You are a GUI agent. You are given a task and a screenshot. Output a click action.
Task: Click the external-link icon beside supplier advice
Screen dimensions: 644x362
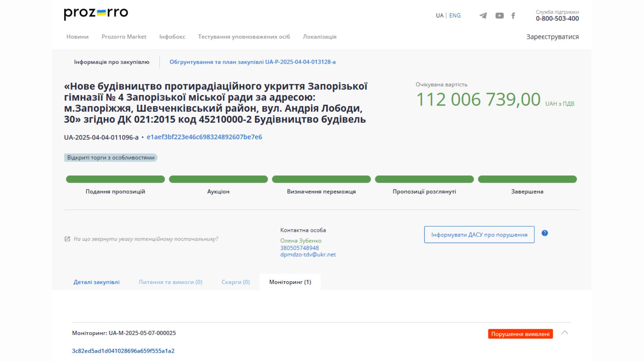pos(66,239)
